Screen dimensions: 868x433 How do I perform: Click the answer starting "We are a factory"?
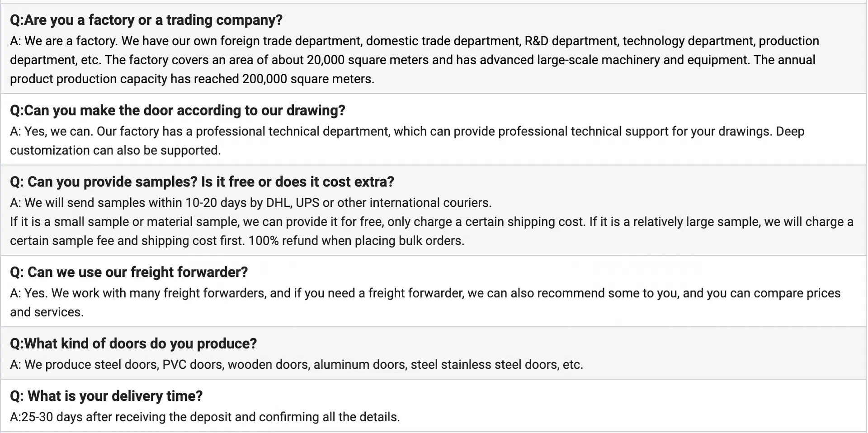(181, 41)
